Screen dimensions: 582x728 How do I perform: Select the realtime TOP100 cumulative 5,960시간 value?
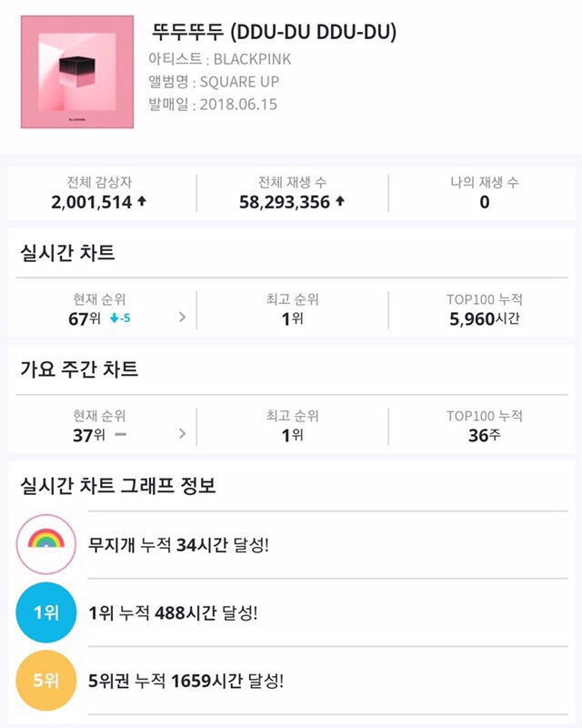click(x=484, y=318)
